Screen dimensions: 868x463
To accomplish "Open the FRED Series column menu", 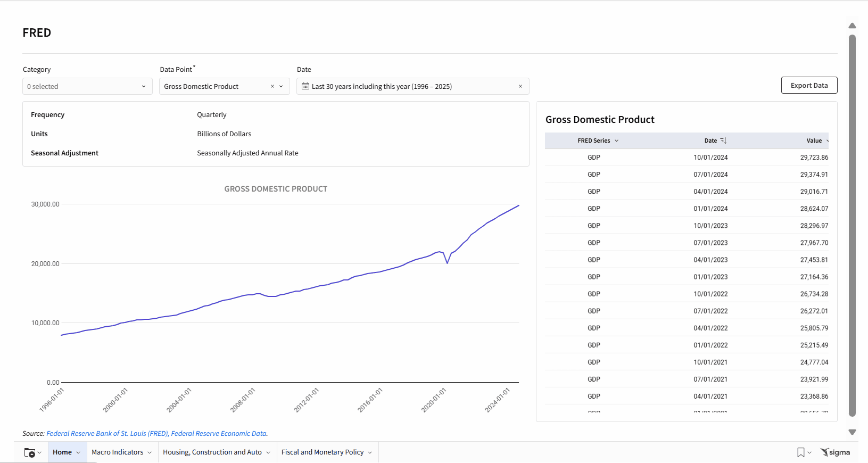I will click(617, 140).
